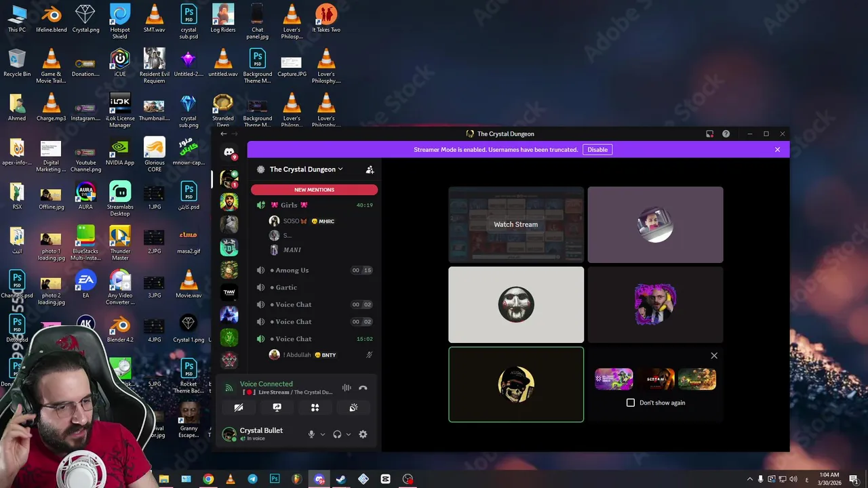Open the Live Stream / The Crystal Dungeon link
Screen dimensions: 868x488
[289, 392]
